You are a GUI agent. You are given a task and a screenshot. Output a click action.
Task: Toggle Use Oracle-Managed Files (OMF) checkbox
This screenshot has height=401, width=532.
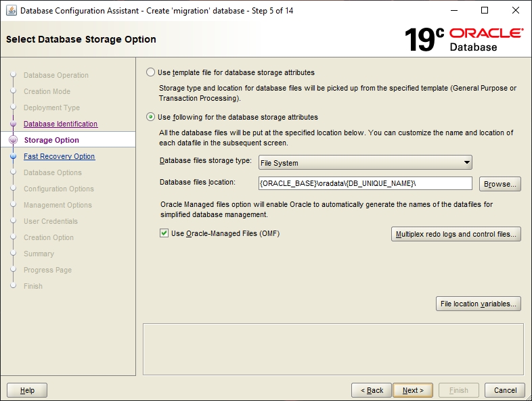coord(164,233)
